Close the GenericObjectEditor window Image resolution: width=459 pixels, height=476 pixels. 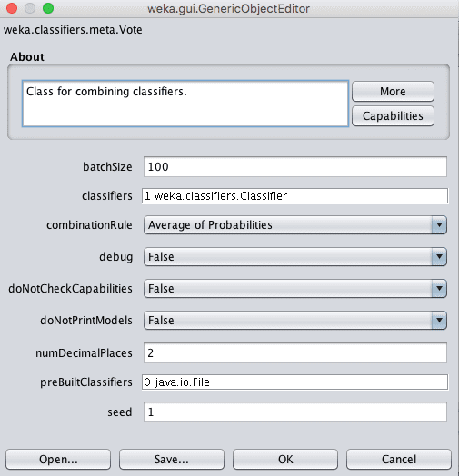12,8
